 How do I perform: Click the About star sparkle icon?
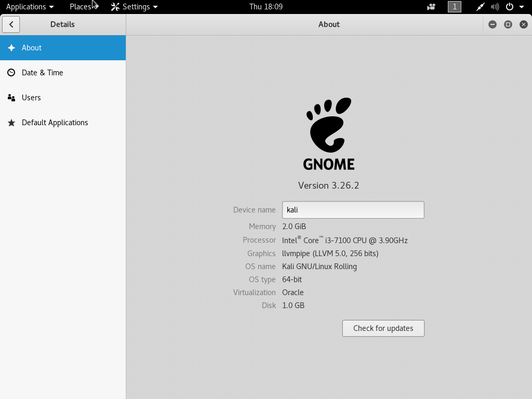tap(11, 48)
